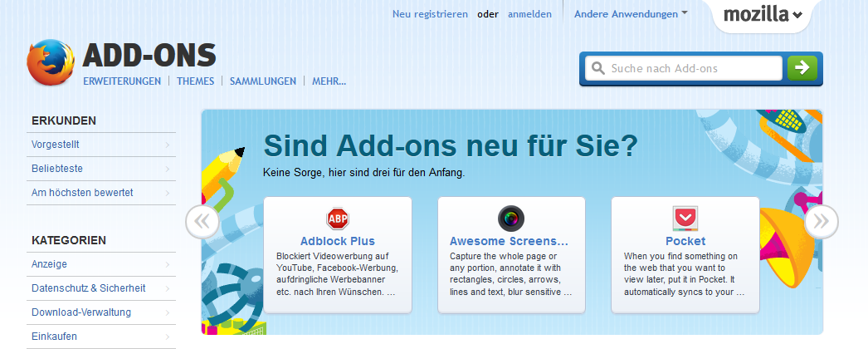868x349 pixels.
Task: Click 'Sind Add-ons neu für Sie?' headline
Action: tap(451, 145)
